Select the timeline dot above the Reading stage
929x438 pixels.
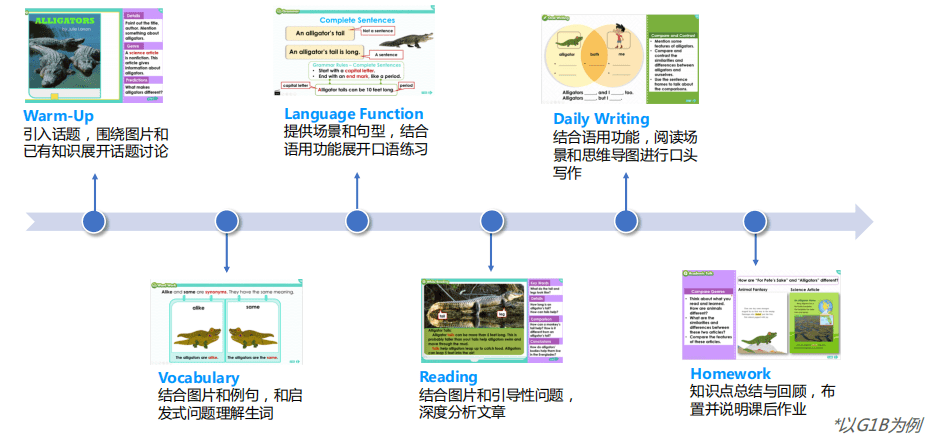(492, 222)
